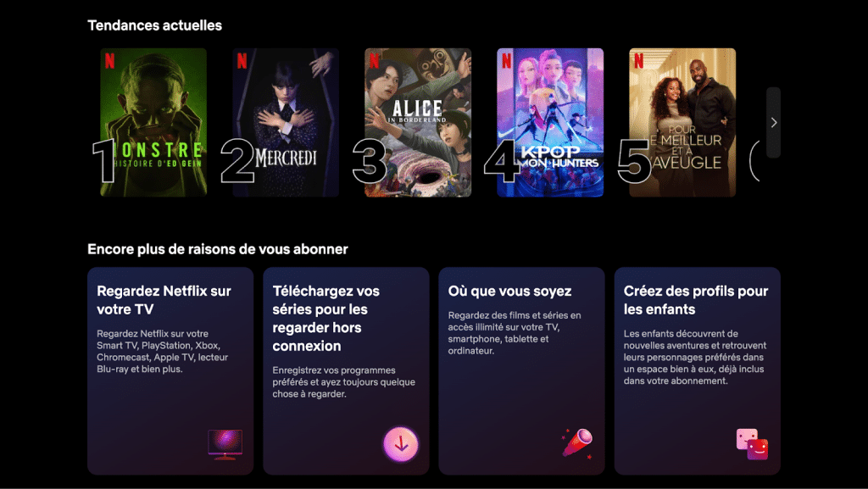This screenshot has width=868, height=489.
Task: Open Monstre: L'histoire d'Ed Gein poster
Action: [153, 122]
